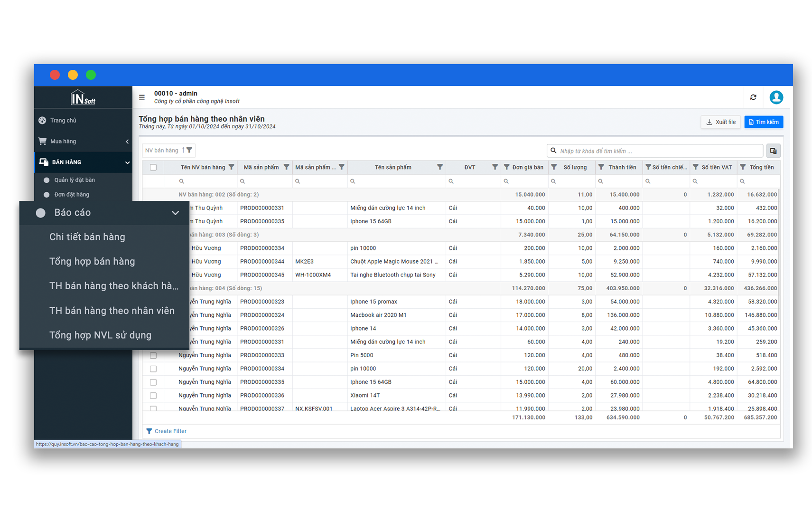Viewport: 812px width, 513px height.
Task: Click the Create Filter link
Action: point(170,431)
